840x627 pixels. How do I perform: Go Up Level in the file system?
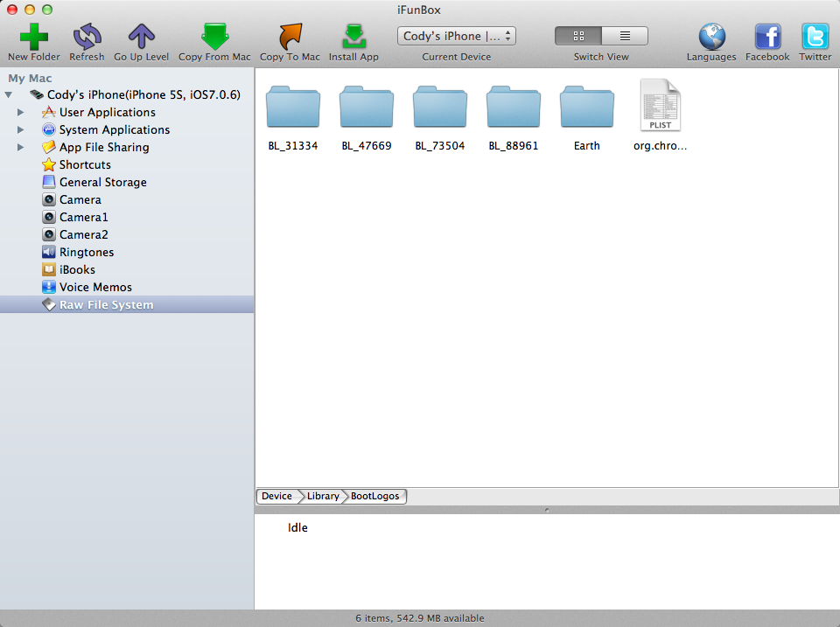coord(141,38)
